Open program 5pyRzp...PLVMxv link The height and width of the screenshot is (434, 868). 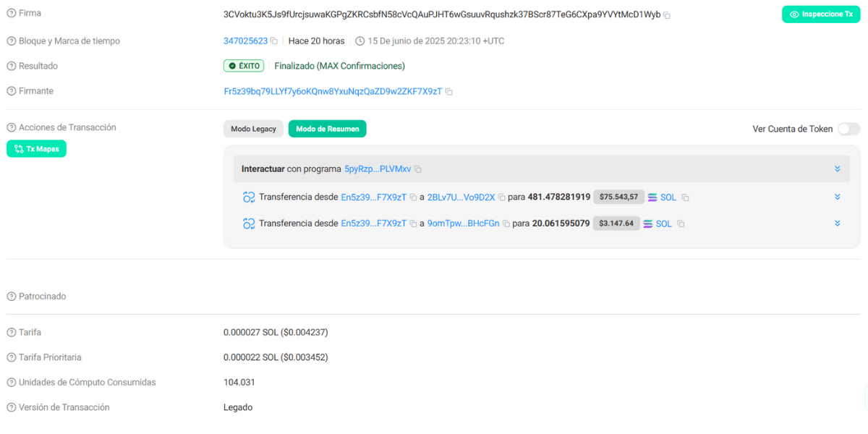tap(378, 169)
